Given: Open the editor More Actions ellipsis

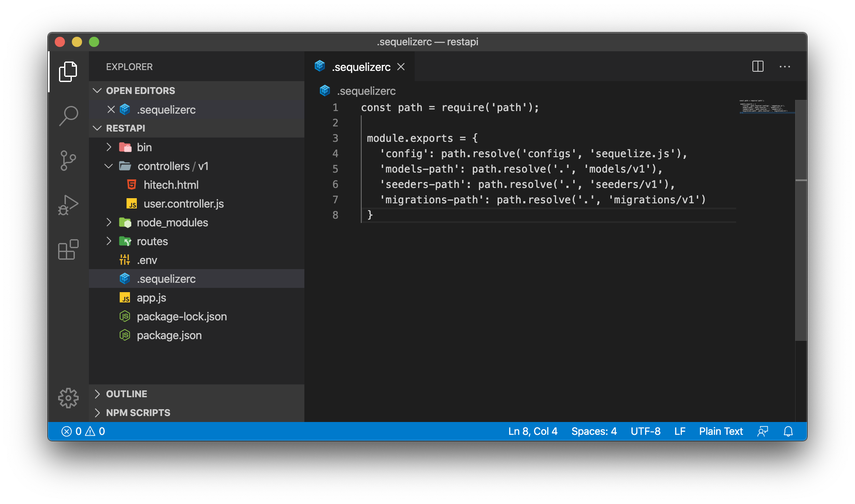Looking at the screenshot, I should click(784, 67).
